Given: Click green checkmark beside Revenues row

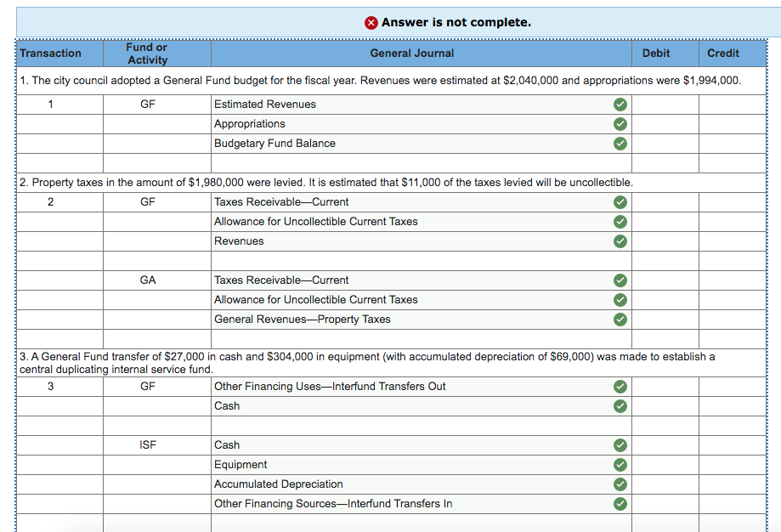Looking at the screenshot, I should [620, 241].
